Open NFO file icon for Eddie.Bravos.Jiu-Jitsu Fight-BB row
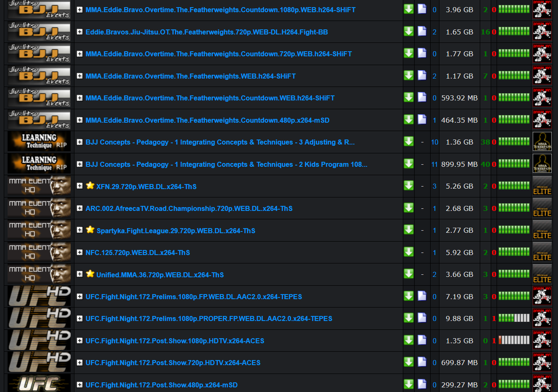This screenshot has height=392, width=558. click(x=422, y=31)
